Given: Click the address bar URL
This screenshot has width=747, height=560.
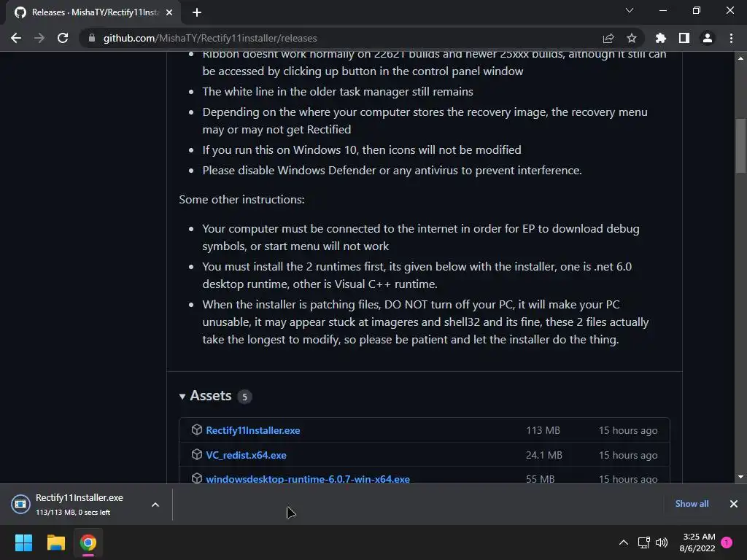Looking at the screenshot, I should coord(210,38).
